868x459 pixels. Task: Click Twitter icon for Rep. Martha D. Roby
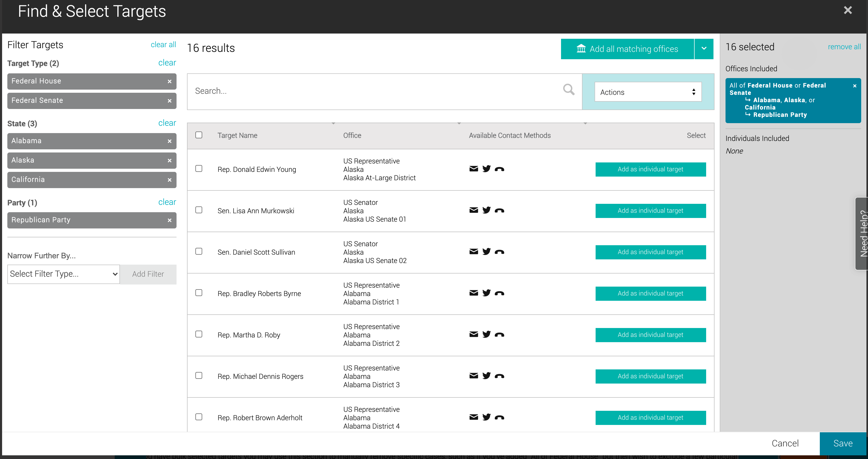point(487,334)
